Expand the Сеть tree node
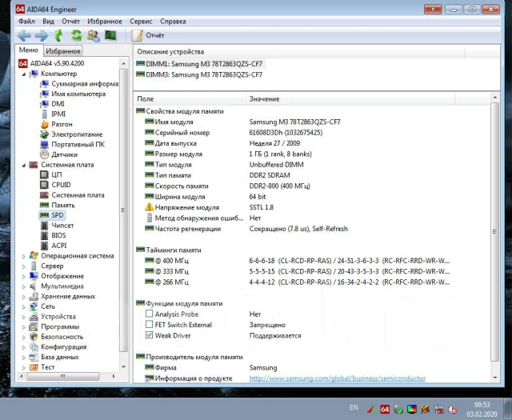The height and width of the screenshot is (420, 512). point(23,307)
